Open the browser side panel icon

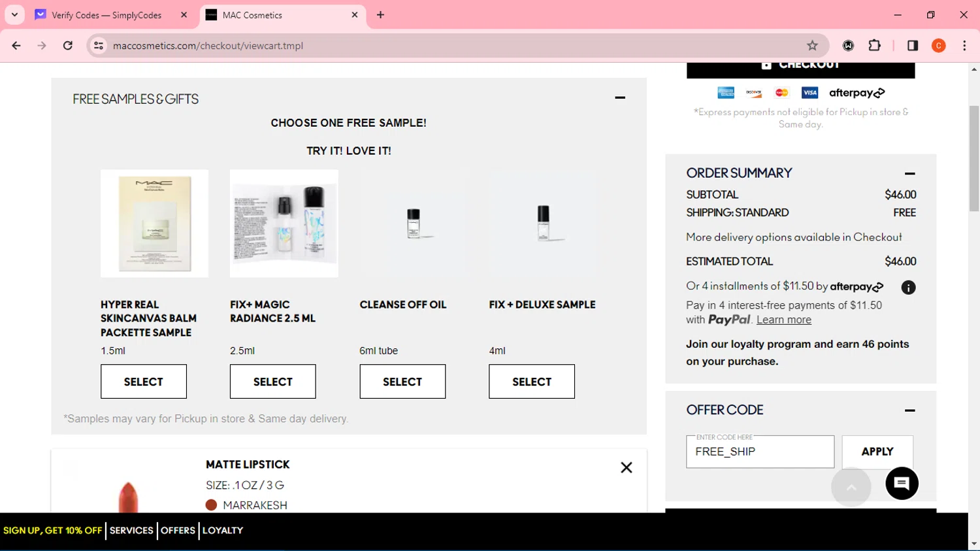coord(913,46)
